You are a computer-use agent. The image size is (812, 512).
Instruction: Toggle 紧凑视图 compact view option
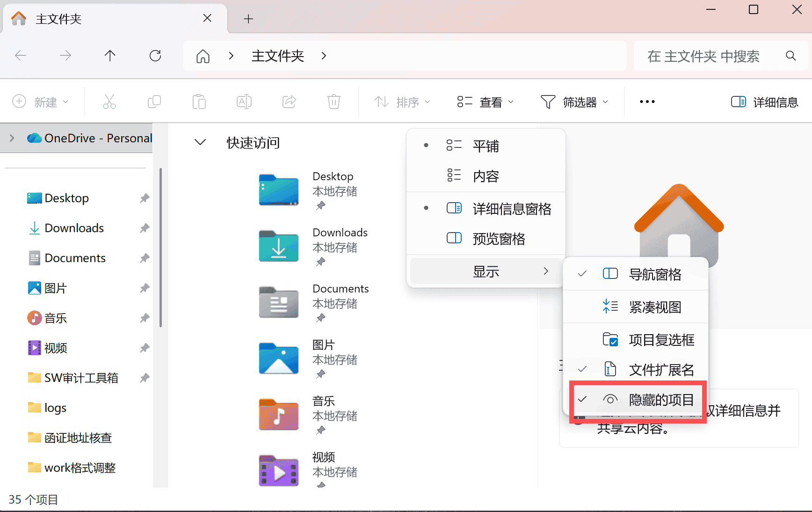[636, 307]
